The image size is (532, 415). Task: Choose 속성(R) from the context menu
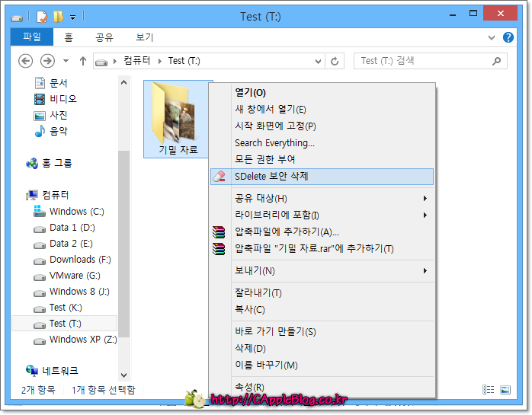click(x=322, y=387)
